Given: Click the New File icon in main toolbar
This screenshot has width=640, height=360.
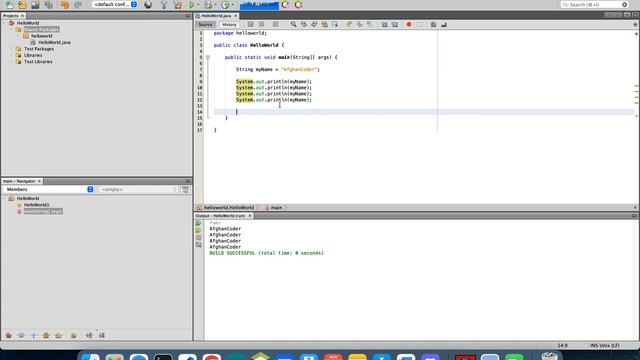Looking at the screenshot, I should click(x=9, y=4).
